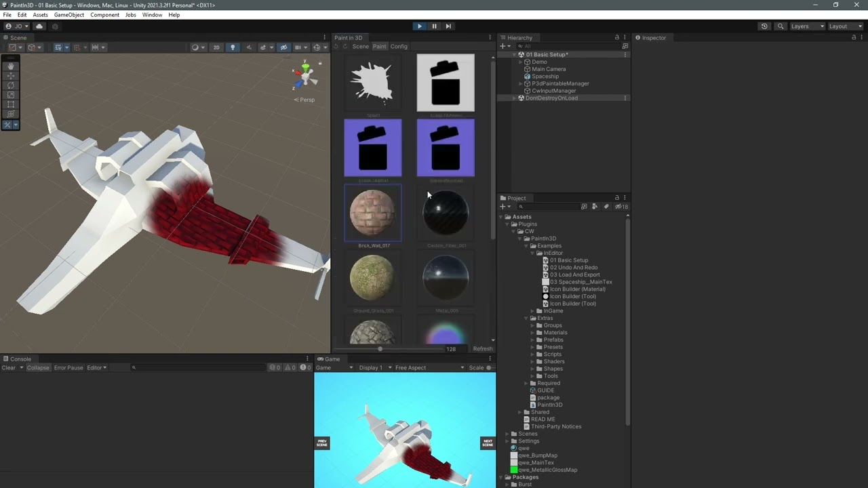Click the Project panel lock icon
The width and height of the screenshot is (868, 488).
617,198
